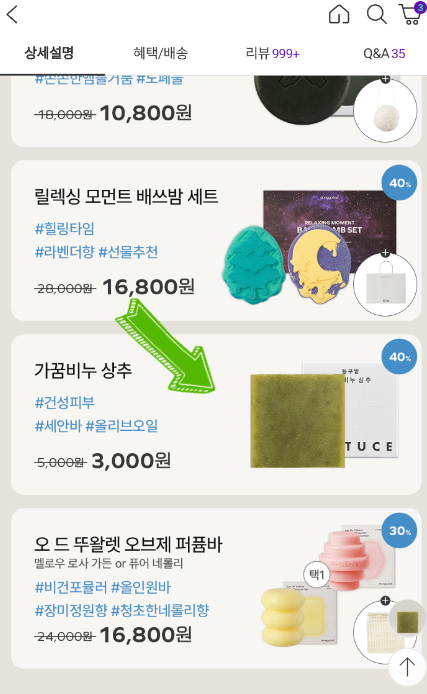Open the 리뷰 999+ tab

(273, 53)
